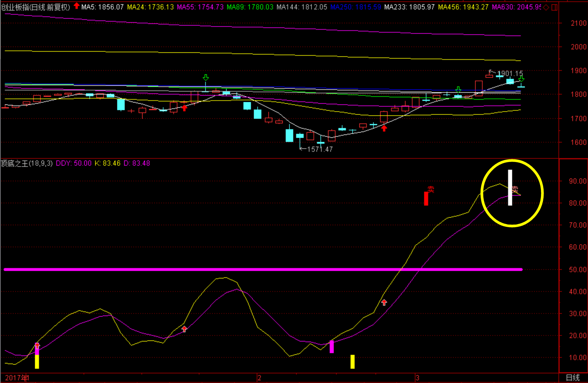Click the 1901.15 high price label
Image resolution: width=588 pixels, height=383 pixels.
510,73
